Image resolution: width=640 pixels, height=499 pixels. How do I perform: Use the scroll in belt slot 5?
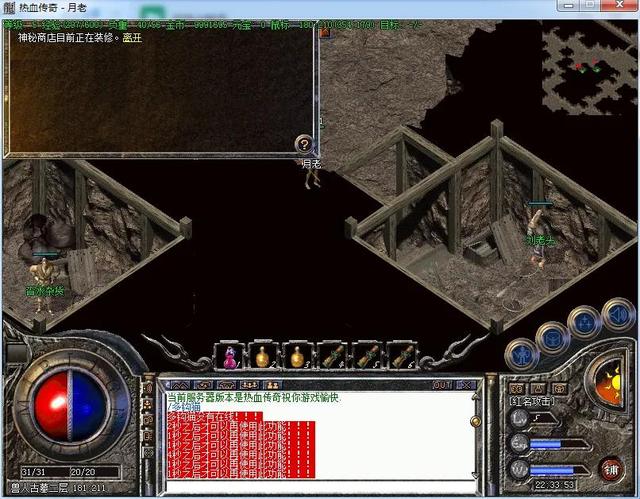(367, 357)
